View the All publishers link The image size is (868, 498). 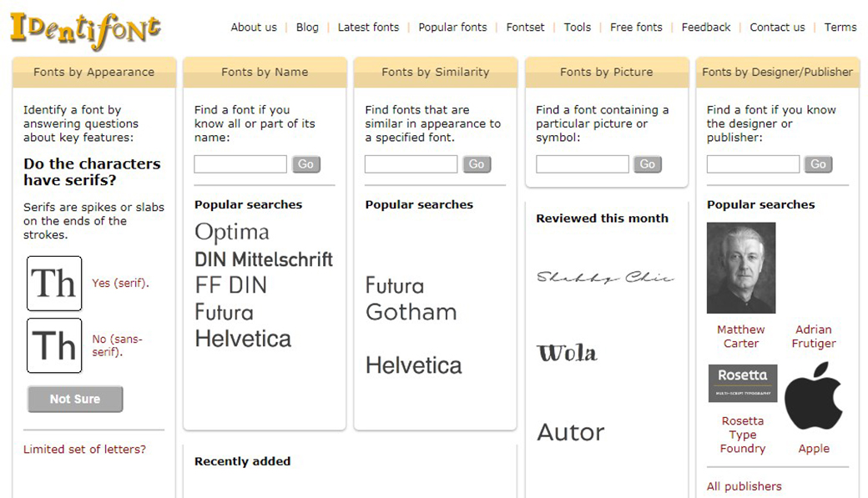(x=744, y=486)
